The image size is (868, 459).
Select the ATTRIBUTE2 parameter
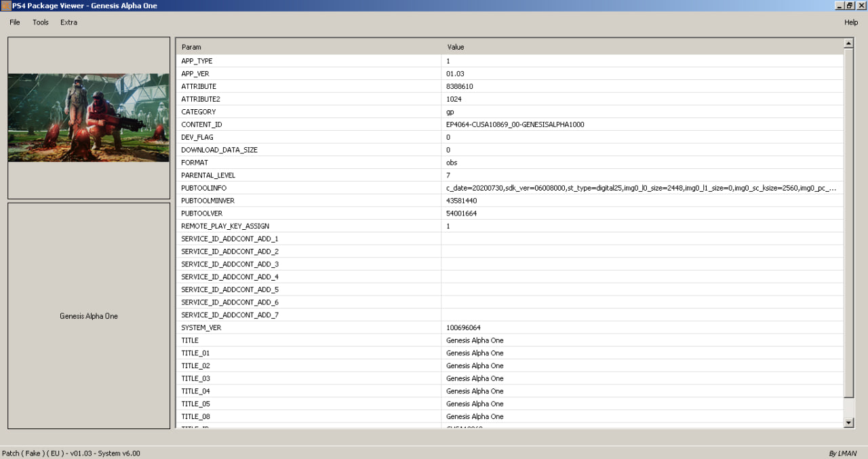click(201, 99)
